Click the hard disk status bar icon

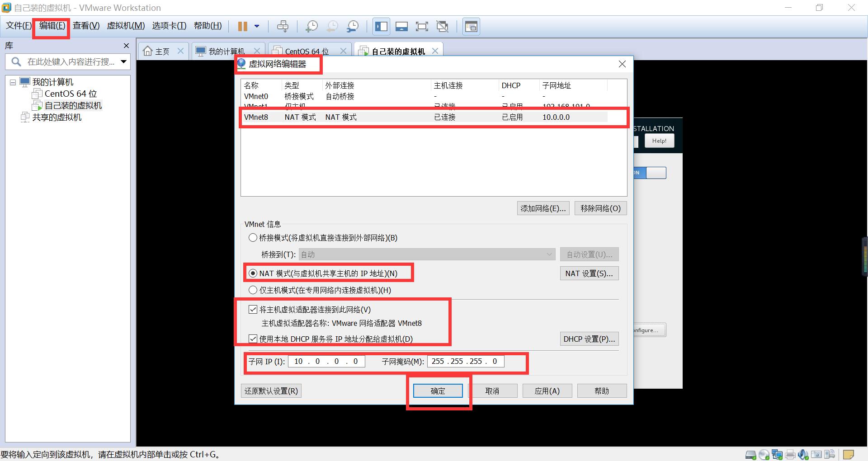750,455
